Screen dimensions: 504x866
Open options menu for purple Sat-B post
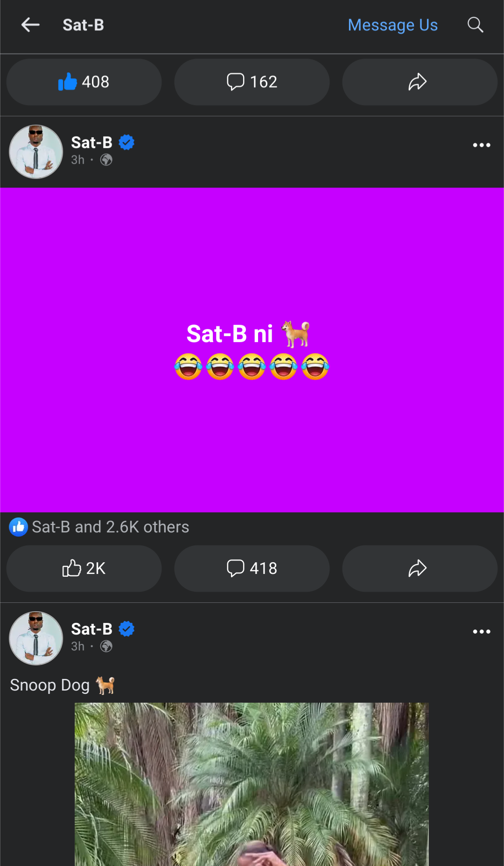[x=481, y=145]
